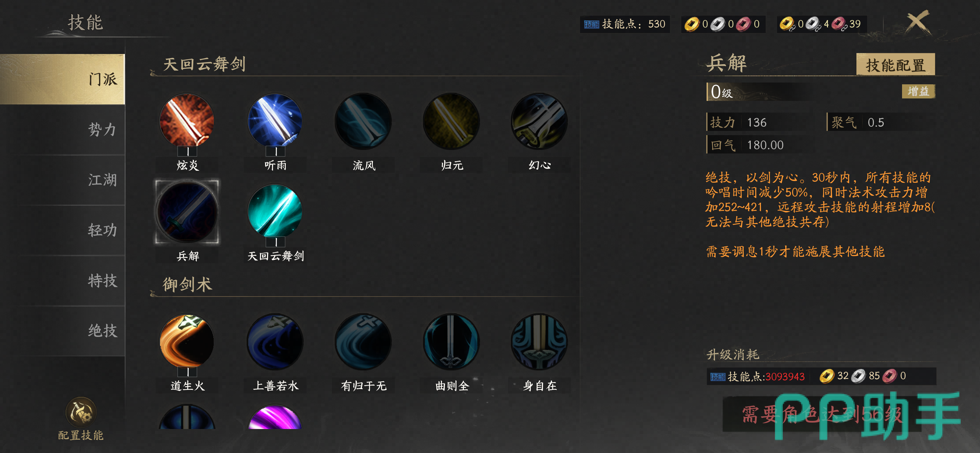Select the 身自在 skill icon

coord(539,342)
